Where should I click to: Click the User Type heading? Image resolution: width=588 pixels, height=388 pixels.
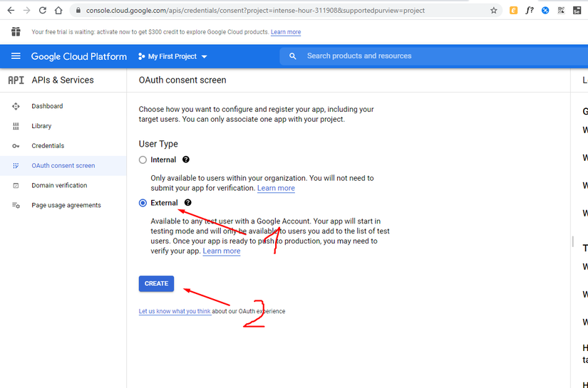pyautogui.click(x=158, y=144)
